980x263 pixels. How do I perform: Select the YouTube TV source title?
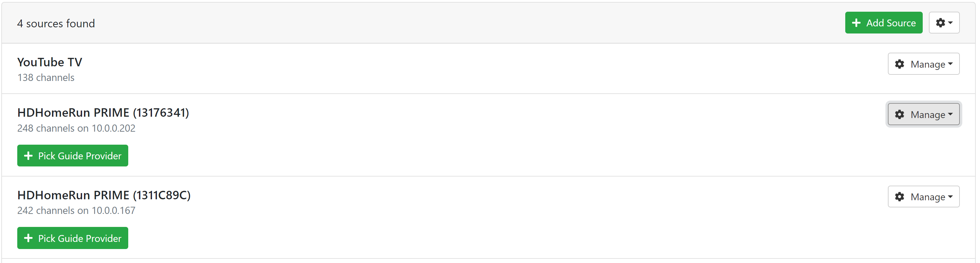click(49, 62)
